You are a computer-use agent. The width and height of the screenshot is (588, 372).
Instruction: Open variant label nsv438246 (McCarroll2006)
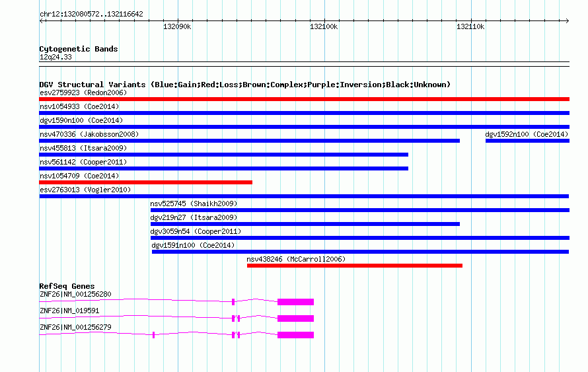[x=296, y=259]
